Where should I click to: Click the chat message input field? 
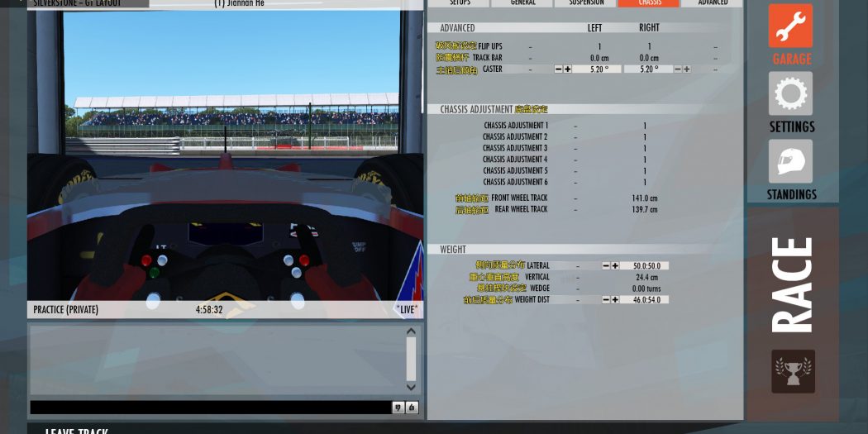[210, 408]
